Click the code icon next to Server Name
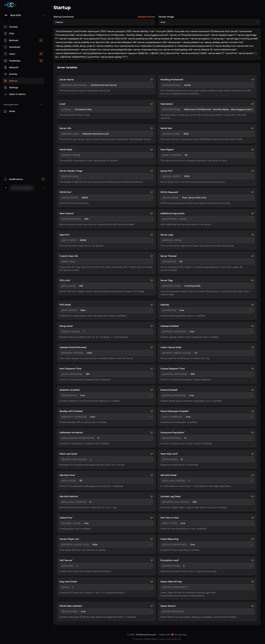 (151, 80)
